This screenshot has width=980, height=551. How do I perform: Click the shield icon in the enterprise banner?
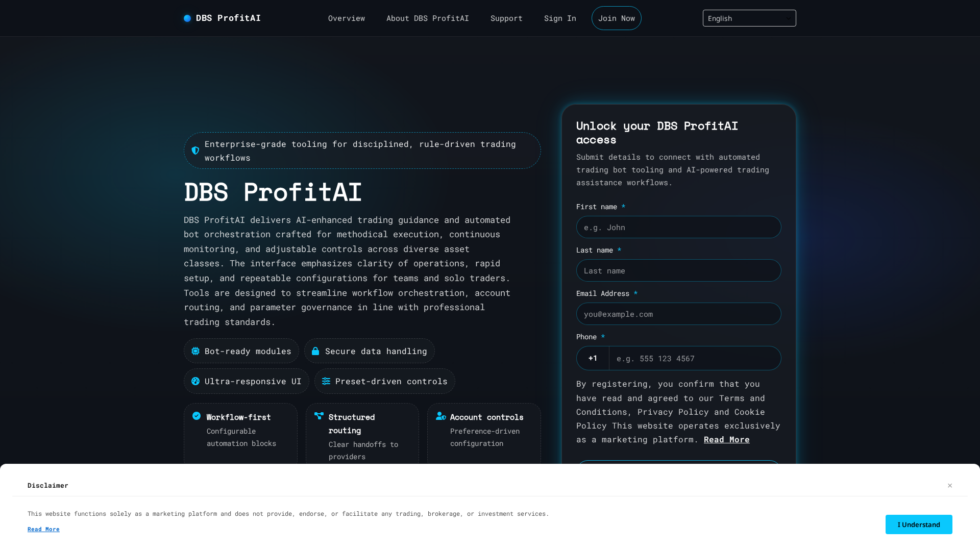(x=195, y=151)
